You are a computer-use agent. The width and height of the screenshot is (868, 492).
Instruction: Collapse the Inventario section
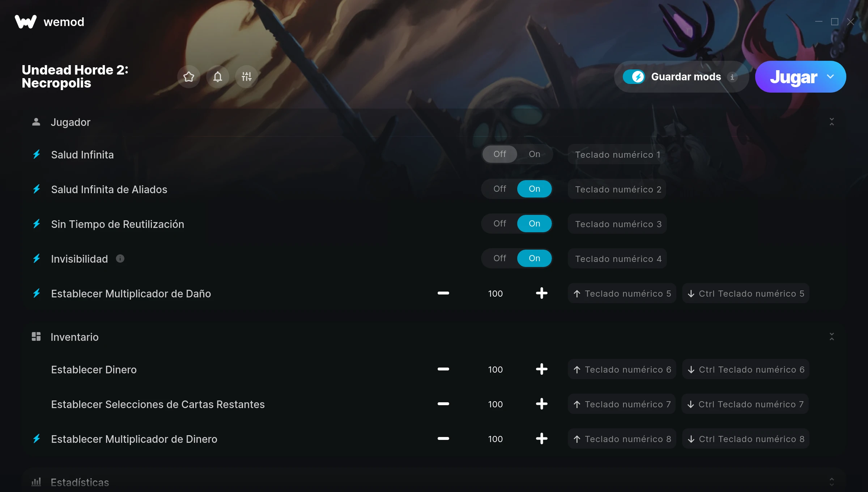click(x=831, y=337)
